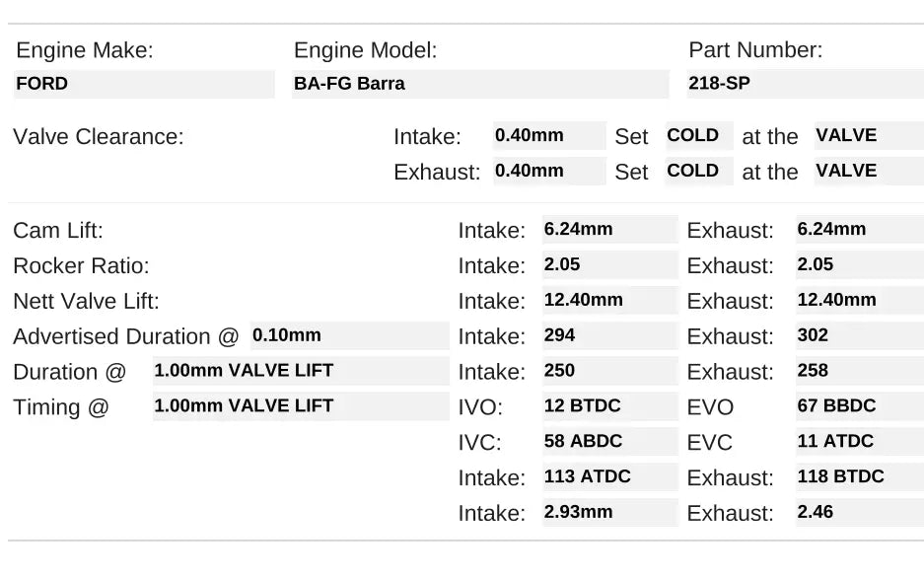Click the Intake Cam Lift 6.24mm field
924x579 pixels.
coord(609,230)
